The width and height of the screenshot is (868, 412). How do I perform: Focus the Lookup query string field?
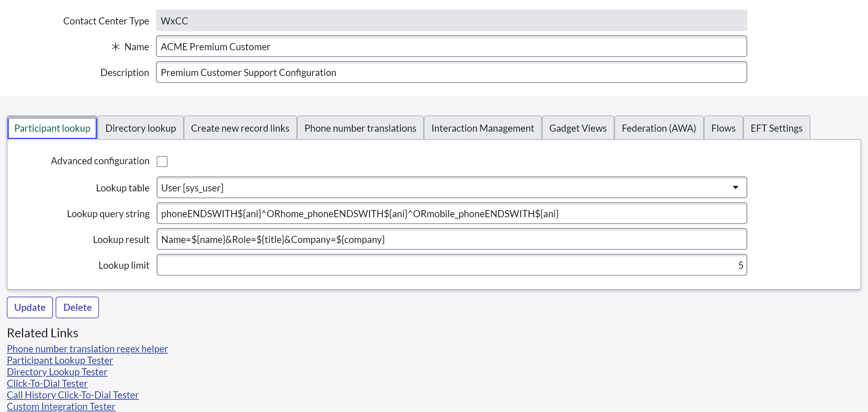pos(451,213)
